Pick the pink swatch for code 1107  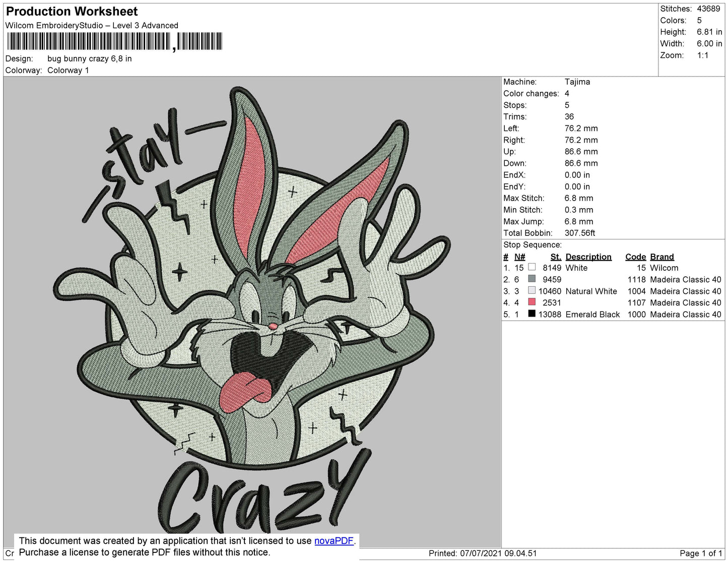click(532, 302)
